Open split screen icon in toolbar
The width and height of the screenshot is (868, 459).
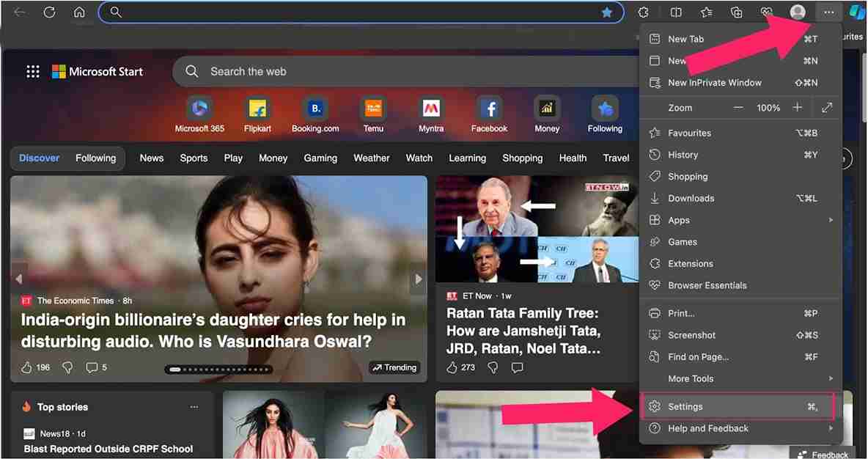tap(675, 12)
